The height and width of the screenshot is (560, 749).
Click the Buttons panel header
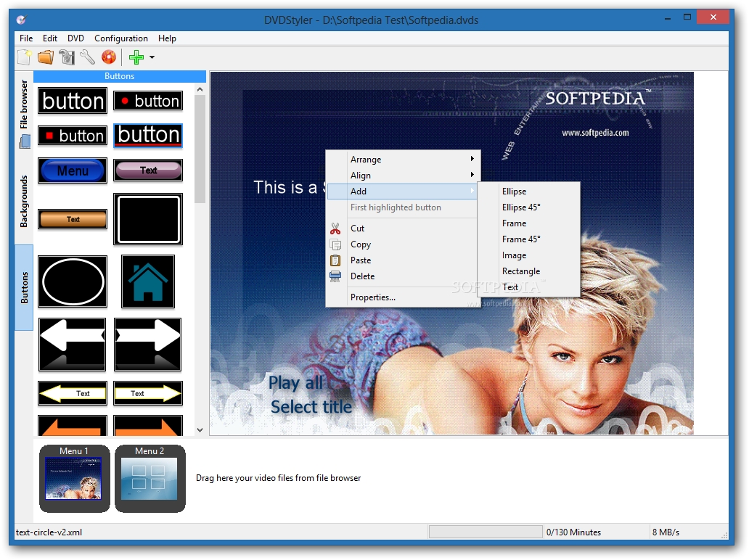tap(120, 76)
